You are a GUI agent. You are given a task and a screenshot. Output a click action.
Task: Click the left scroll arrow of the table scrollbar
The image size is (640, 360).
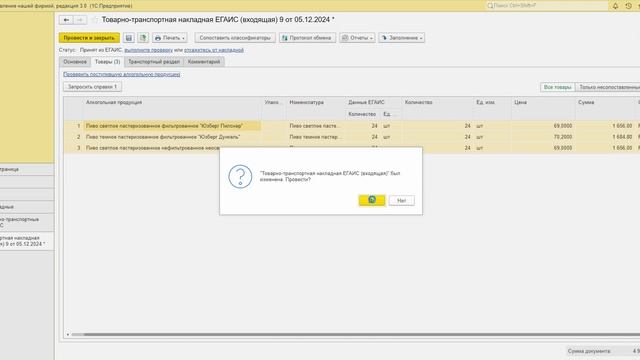[x=68, y=335]
